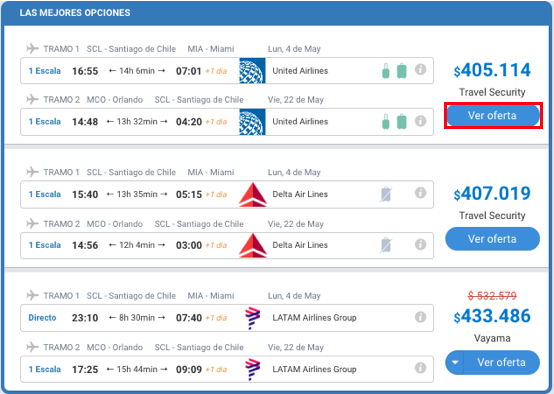
Task: Open info icon for United 14:48 flight
Action: (420, 121)
